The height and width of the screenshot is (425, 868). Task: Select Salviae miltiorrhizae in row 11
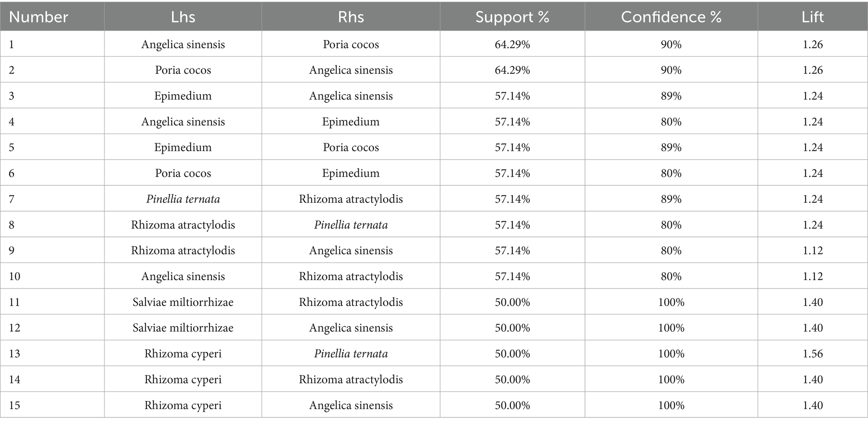[x=183, y=302]
